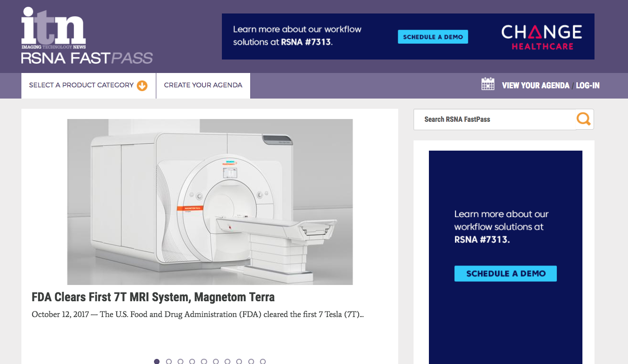Click the Log-In link

click(588, 86)
